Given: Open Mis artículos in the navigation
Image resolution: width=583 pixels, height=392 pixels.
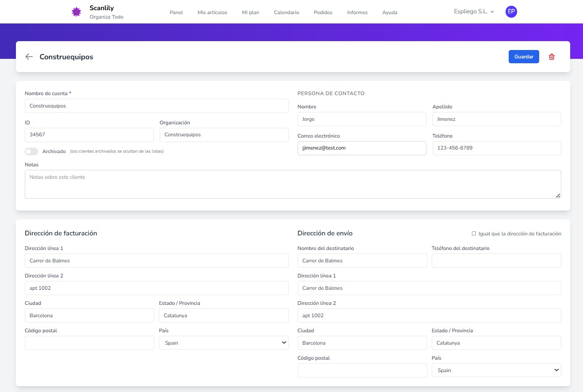Looking at the screenshot, I should click(212, 12).
